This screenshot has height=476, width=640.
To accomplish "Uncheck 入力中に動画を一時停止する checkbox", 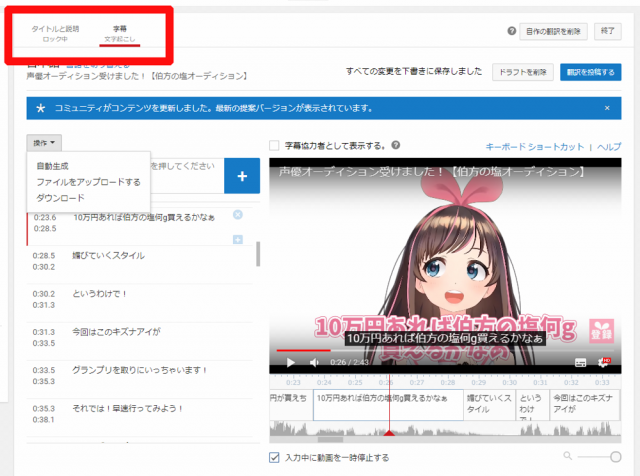I will coord(274,457).
